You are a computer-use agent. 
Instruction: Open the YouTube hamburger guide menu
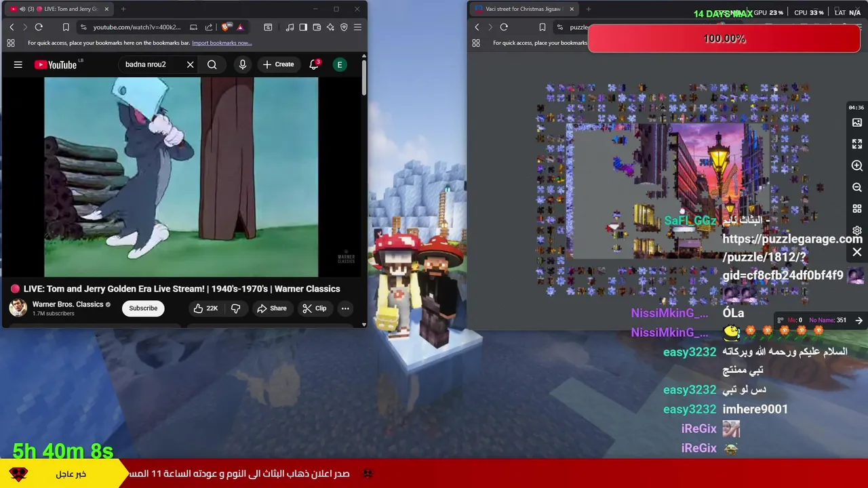pyautogui.click(x=18, y=64)
